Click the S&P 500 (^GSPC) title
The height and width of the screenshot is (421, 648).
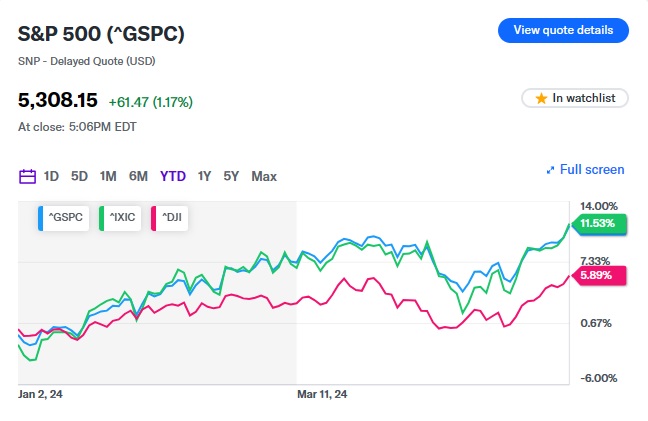[101, 34]
